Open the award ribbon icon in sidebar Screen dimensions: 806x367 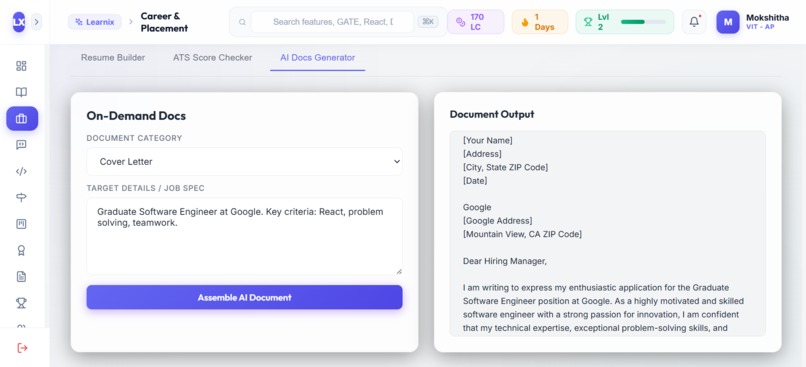21,251
